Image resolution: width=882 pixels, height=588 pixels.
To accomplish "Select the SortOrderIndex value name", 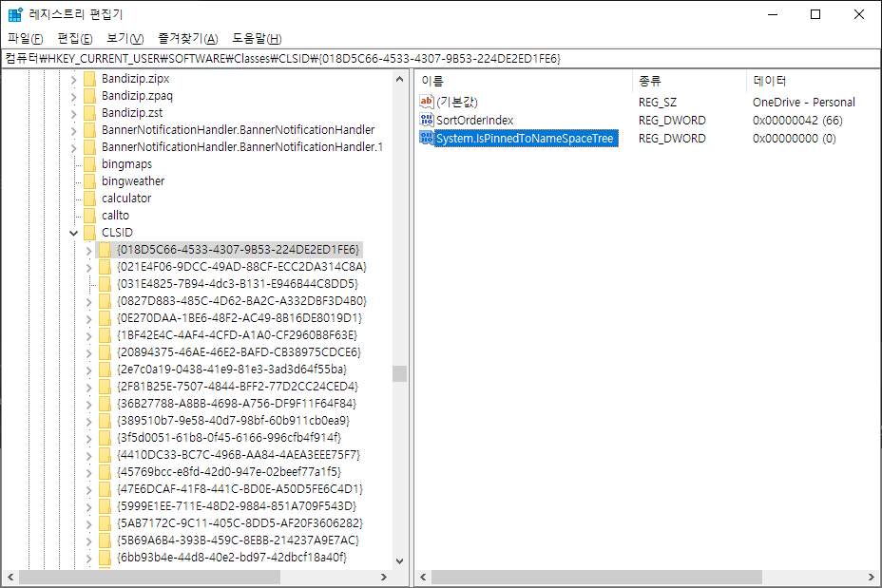I will 475,121.
